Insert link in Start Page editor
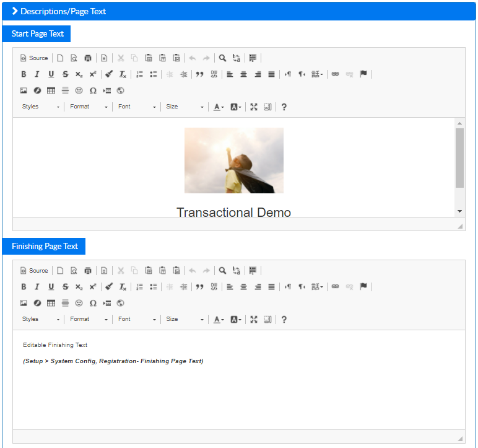 pos(336,74)
